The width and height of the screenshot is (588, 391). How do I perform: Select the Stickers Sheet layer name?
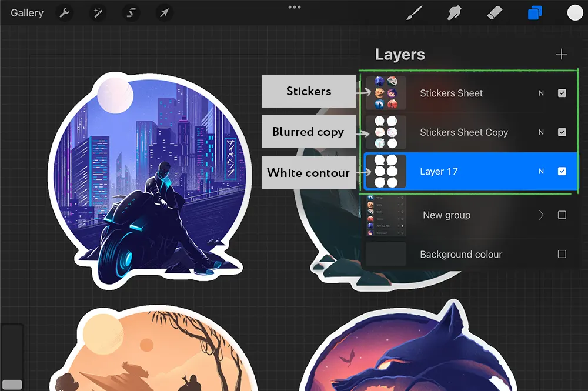[451, 93]
